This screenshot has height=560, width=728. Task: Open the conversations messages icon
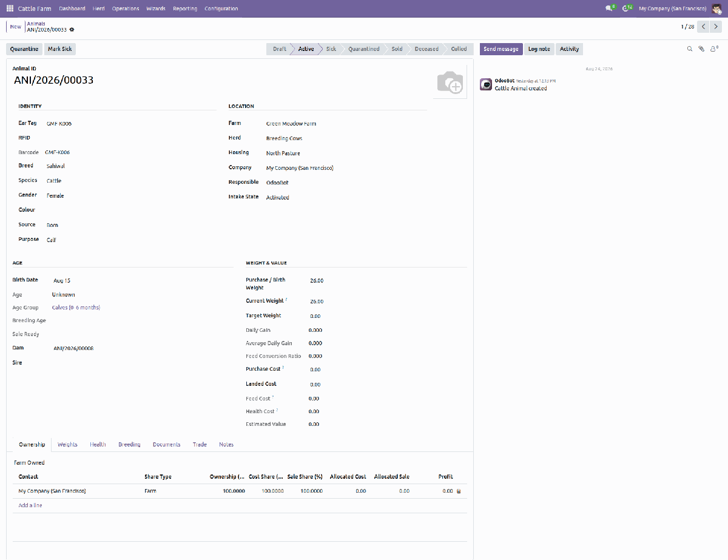point(609,8)
